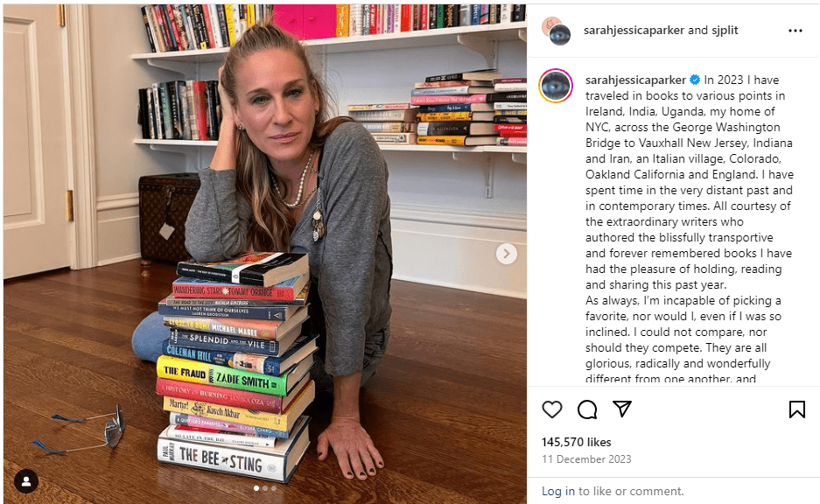Select the first carousel dot indicator
Viewport: 820px width, 504px height.
[x=256, y=488]
